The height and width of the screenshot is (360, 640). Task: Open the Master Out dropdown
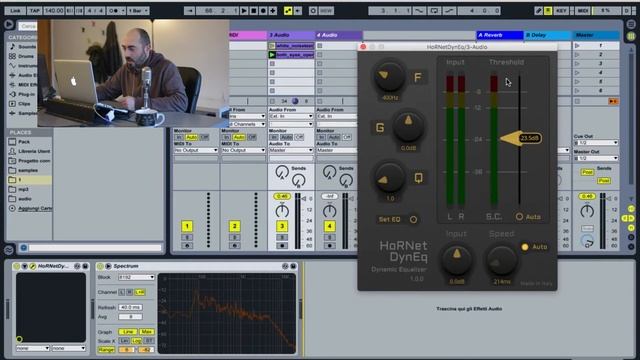click(x=596, y=158)
